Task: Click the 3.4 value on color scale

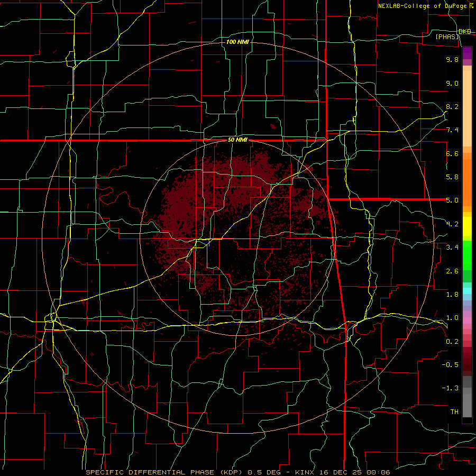Action: click(x=452, y=248)
